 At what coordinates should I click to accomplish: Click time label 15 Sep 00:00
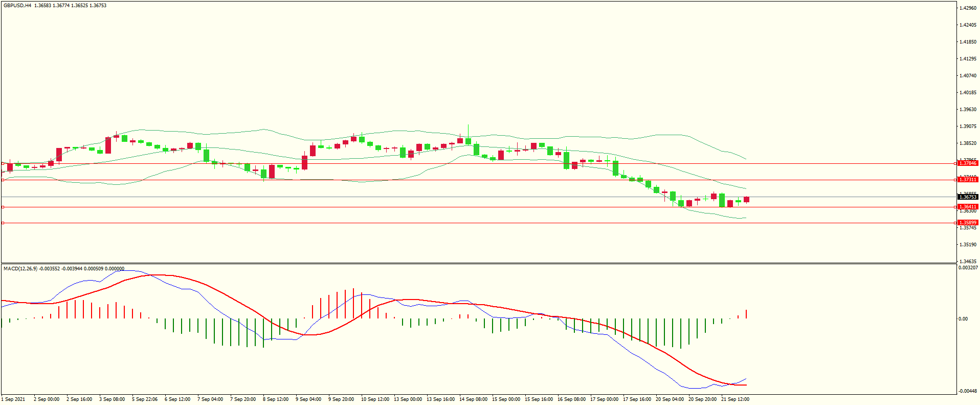[x=506, y=399]
